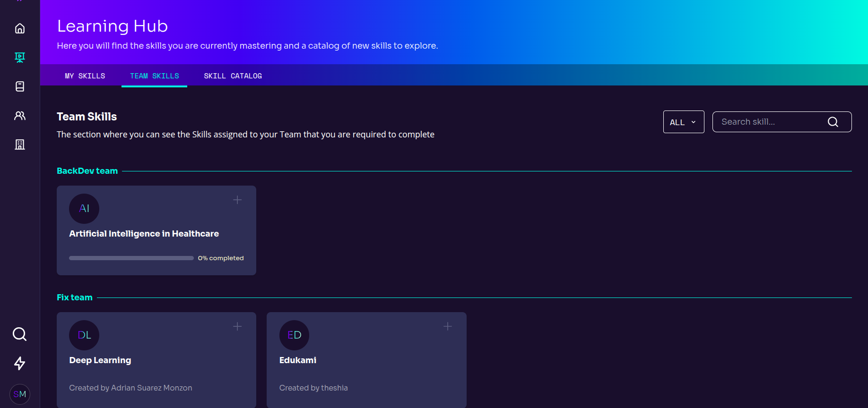Expand the Edukami card plus icon

[448, 327]
